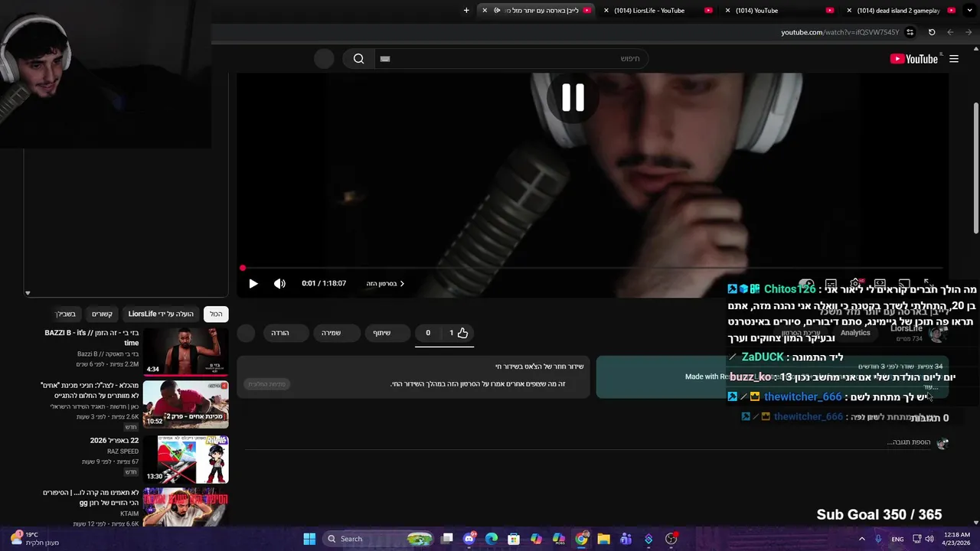
Task: Open the YouTube hamburger guide menu
Action: pos(954,59)
